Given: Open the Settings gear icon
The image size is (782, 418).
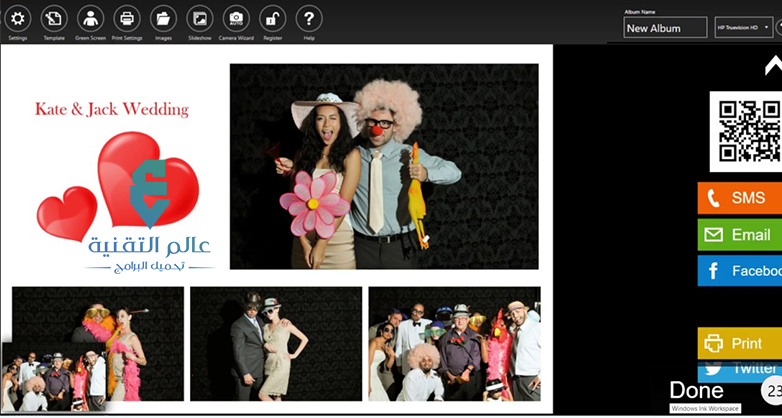Looking at the screenshot, I should (x=17, y=19).
